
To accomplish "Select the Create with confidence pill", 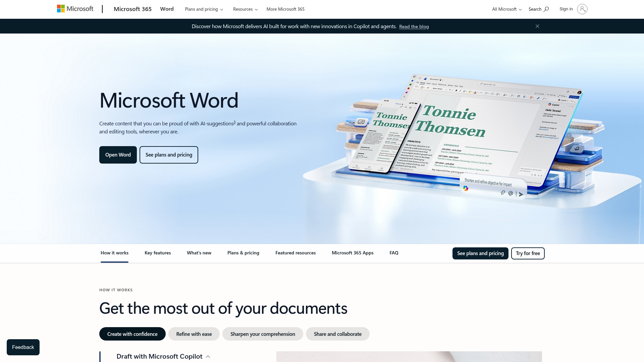I will click(132, 334).
